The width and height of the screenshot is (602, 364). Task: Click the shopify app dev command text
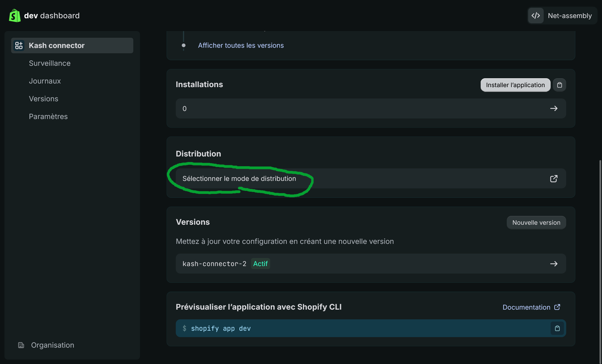point(221,328)
